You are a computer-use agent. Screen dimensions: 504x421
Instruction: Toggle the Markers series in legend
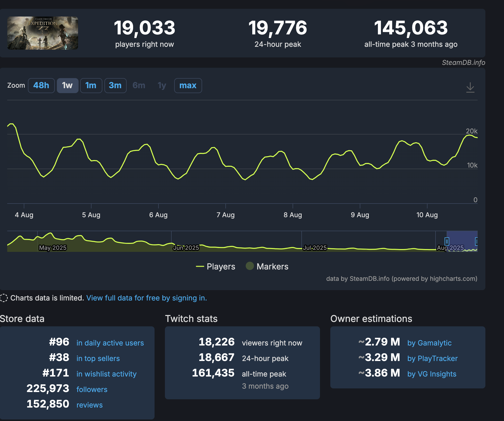click(267, 266)
